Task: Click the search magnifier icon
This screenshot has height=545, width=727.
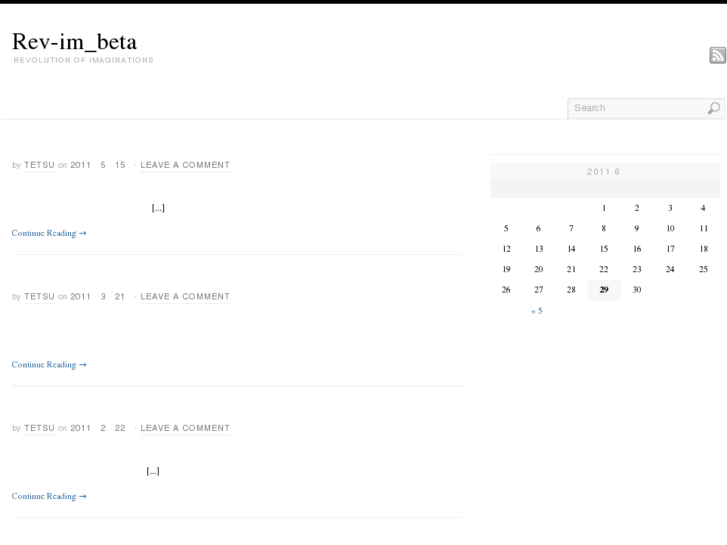Action: click(x=713, y=108)
